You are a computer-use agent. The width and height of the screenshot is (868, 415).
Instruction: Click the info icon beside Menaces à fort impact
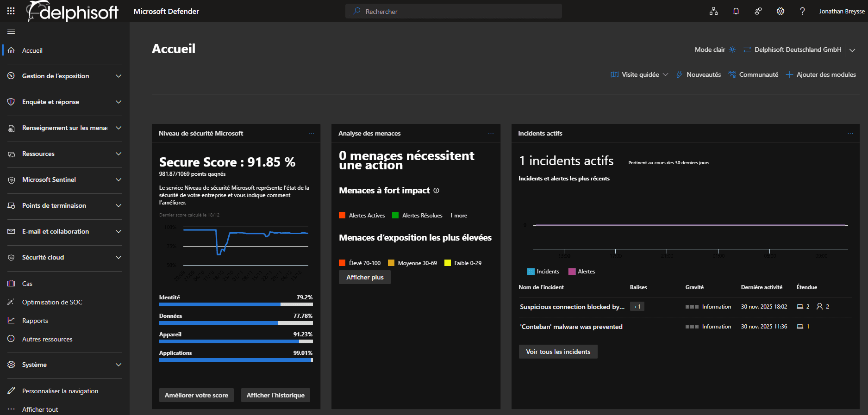click(x=436, y=191)
